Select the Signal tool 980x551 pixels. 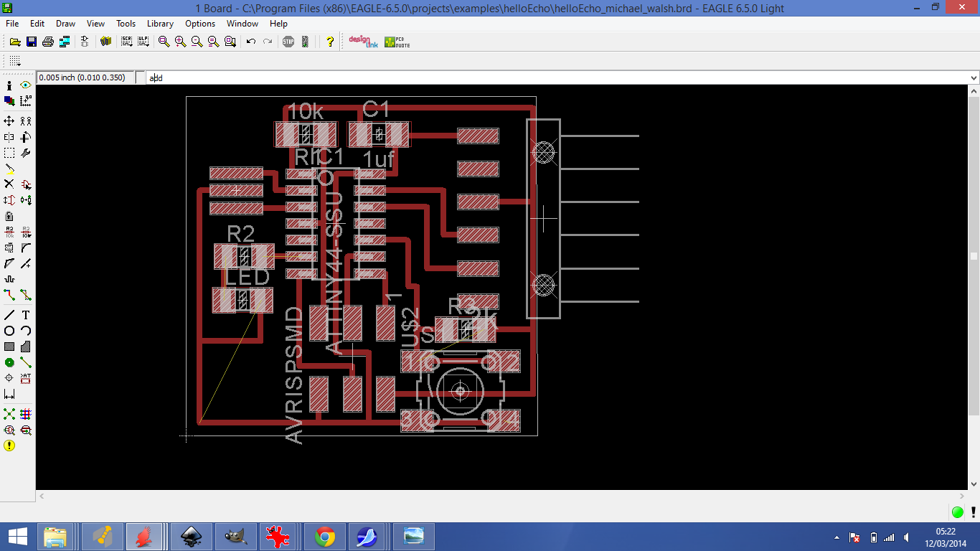point(26,362)
